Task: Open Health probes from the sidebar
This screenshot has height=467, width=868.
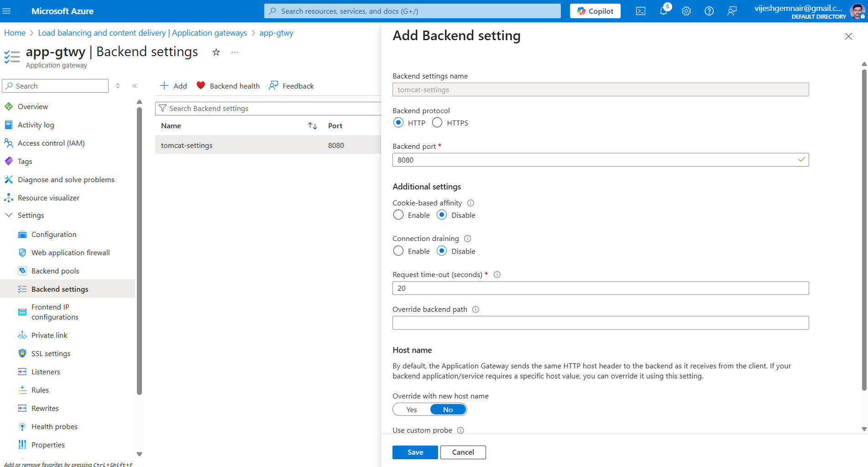Action: (54, 427)
